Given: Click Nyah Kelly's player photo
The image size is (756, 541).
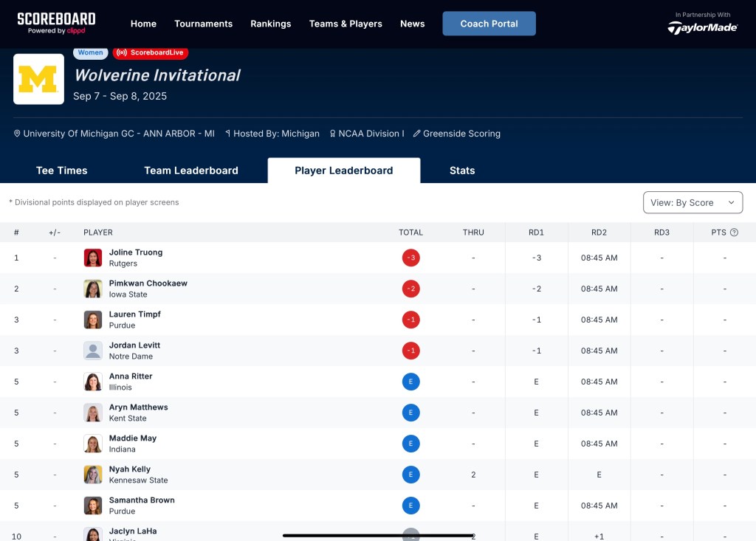Looking at the screenshot, I should (93, 475).
